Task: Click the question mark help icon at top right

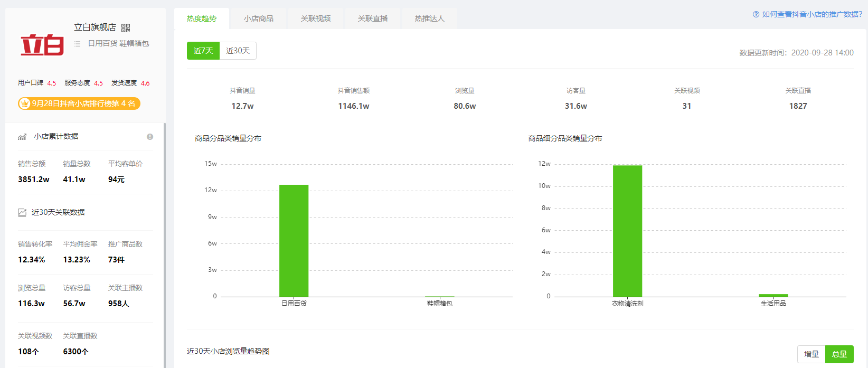Action: coord(756,14)
